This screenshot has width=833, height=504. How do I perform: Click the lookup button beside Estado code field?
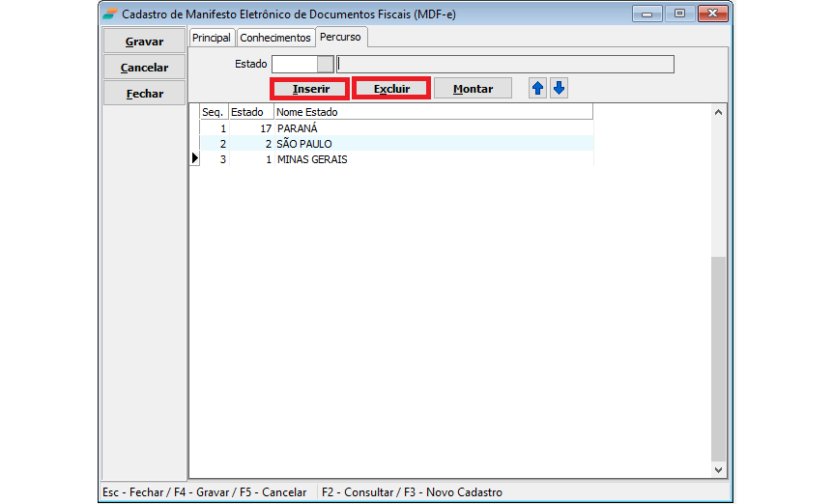[x=325, y=65]
